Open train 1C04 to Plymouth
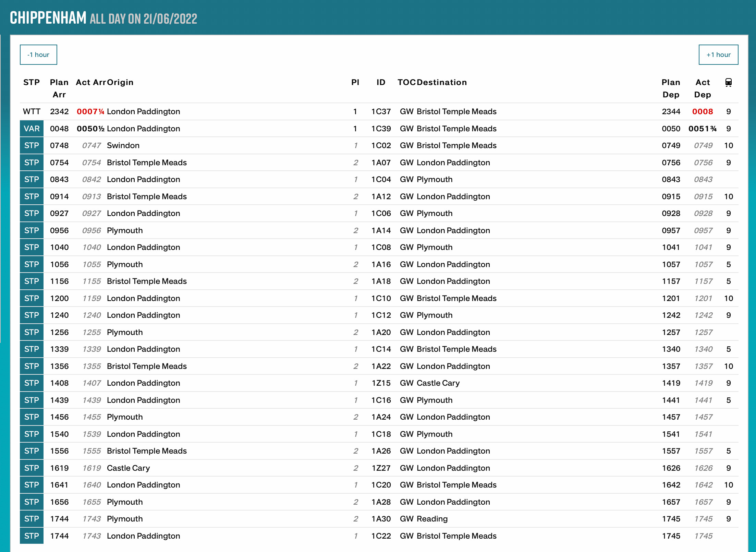The width and height of the screenshot is (756, 552). [381, 179]
